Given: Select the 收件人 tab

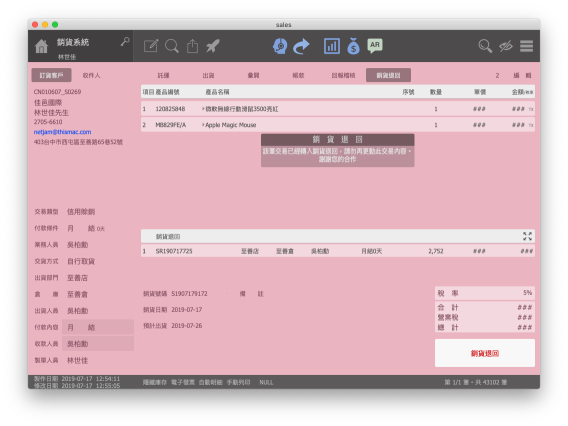Looking at the screenshot, I should click(91, 75).
